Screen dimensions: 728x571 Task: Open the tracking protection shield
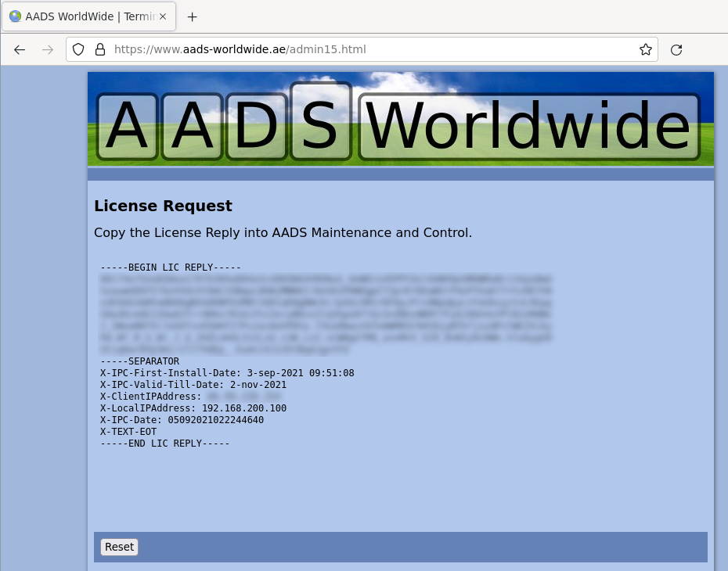(x=78, y=50)
